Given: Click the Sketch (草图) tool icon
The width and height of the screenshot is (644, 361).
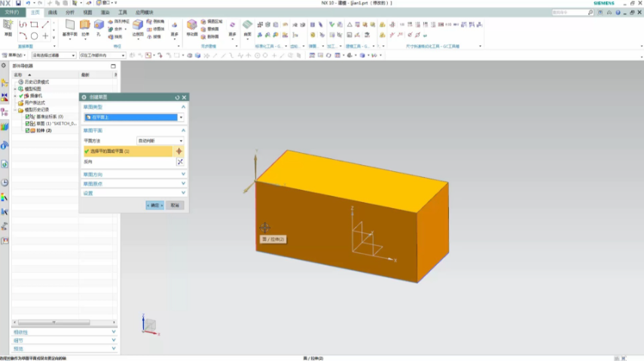Looking at the screenshot, I should [8, 28].
